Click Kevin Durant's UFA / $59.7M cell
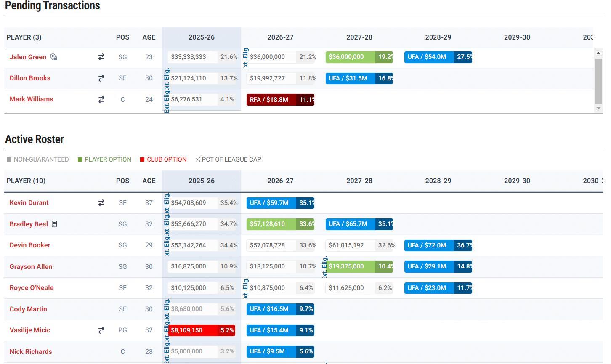611x364 pixels. [280, 203]
